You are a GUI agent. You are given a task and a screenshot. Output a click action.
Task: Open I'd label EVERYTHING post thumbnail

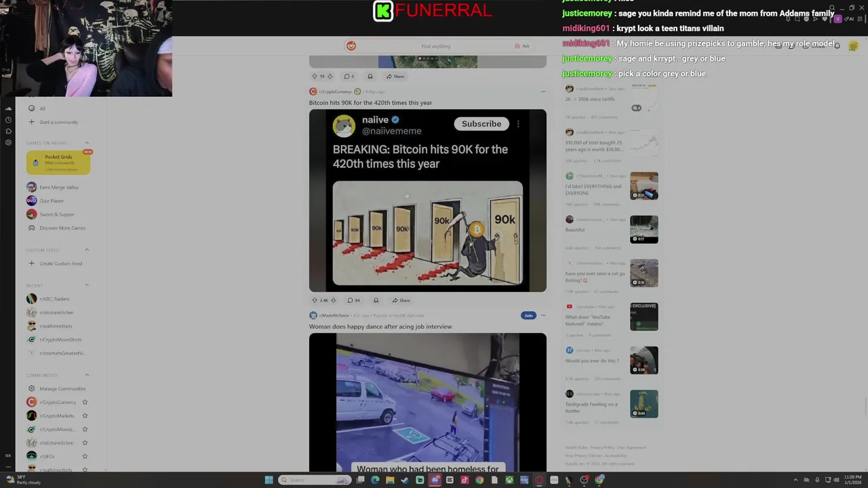644,186
